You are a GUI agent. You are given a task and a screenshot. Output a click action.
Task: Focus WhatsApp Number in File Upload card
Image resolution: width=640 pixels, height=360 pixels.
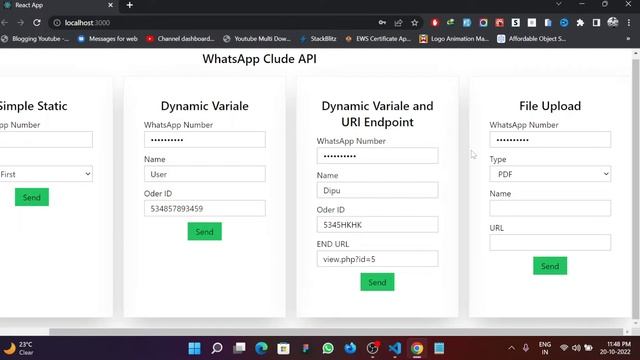[x=550, y=140]
